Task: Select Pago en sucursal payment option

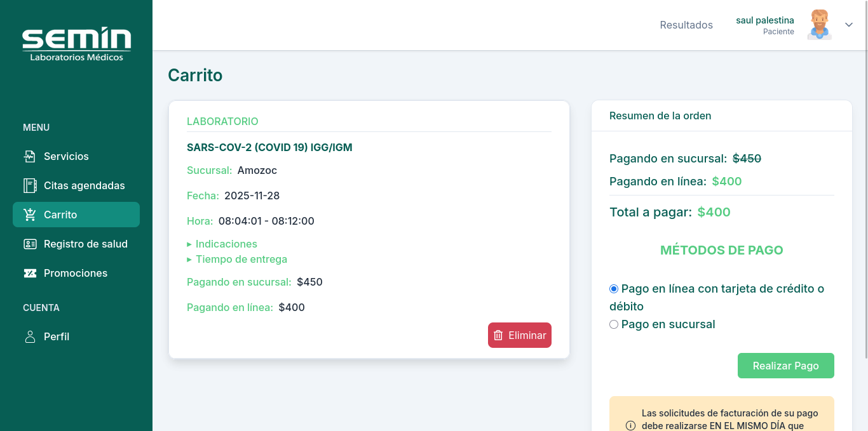Action: point(614,324)
